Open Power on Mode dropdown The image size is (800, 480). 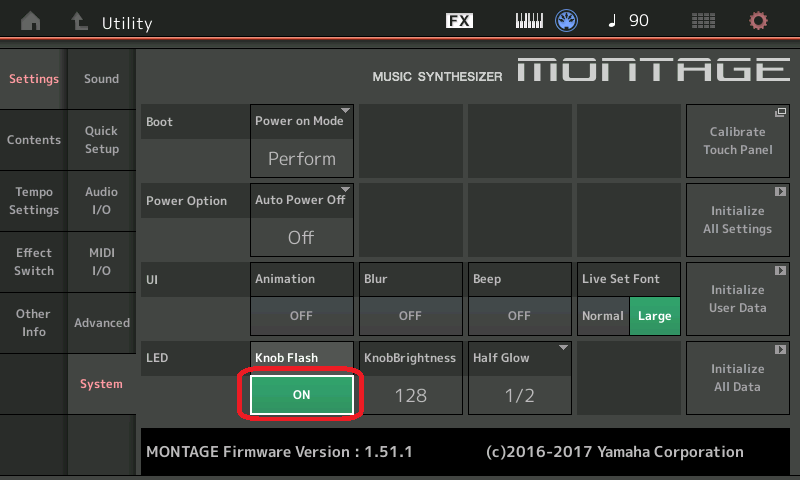[301, 140]
